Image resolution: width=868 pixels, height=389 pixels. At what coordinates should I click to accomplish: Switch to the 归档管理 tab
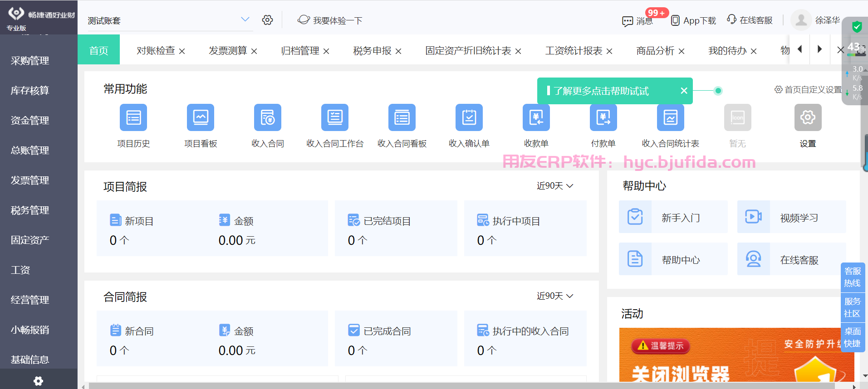(300, 51)
